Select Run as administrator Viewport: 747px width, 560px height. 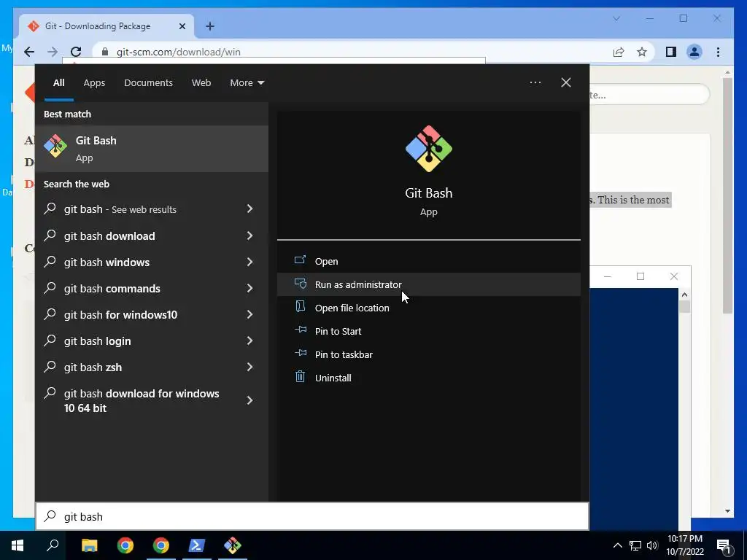[x=429, y=284]
